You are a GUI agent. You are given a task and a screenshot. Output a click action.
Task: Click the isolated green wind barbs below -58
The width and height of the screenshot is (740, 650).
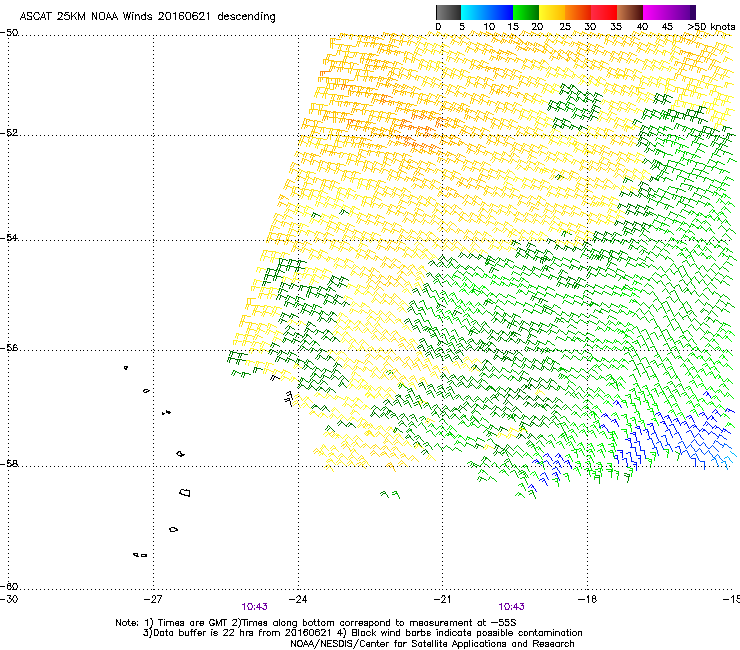390,494
